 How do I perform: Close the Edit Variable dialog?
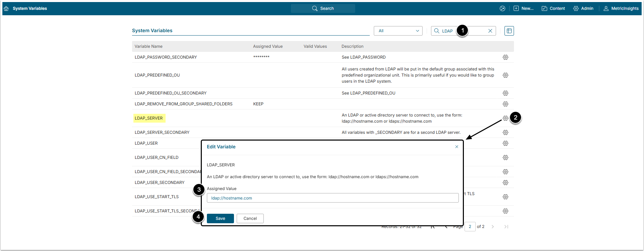(x=456, y=147)
